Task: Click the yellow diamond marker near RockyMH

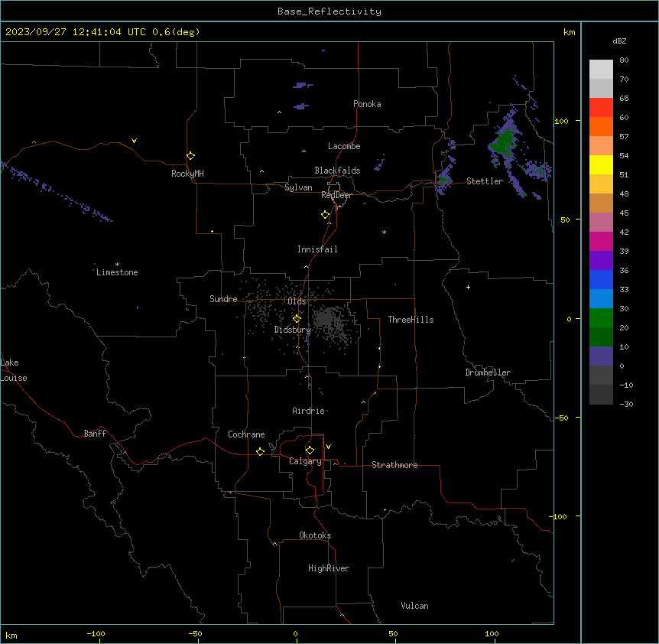Action: click(190, 156)
